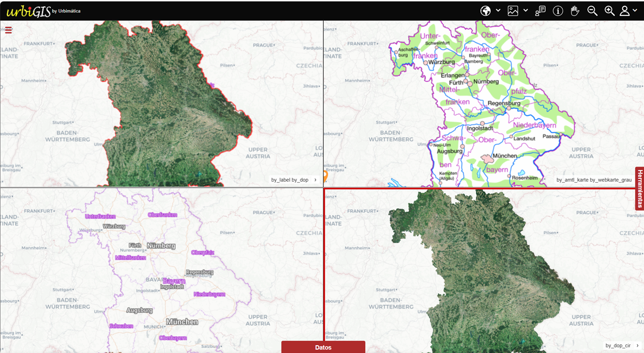
Task: Open the Datos bottom tab
Action: pos(323,347)
